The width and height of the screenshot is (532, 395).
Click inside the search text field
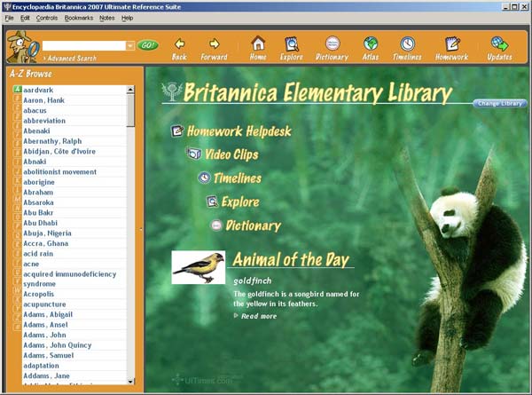[84, 45]
